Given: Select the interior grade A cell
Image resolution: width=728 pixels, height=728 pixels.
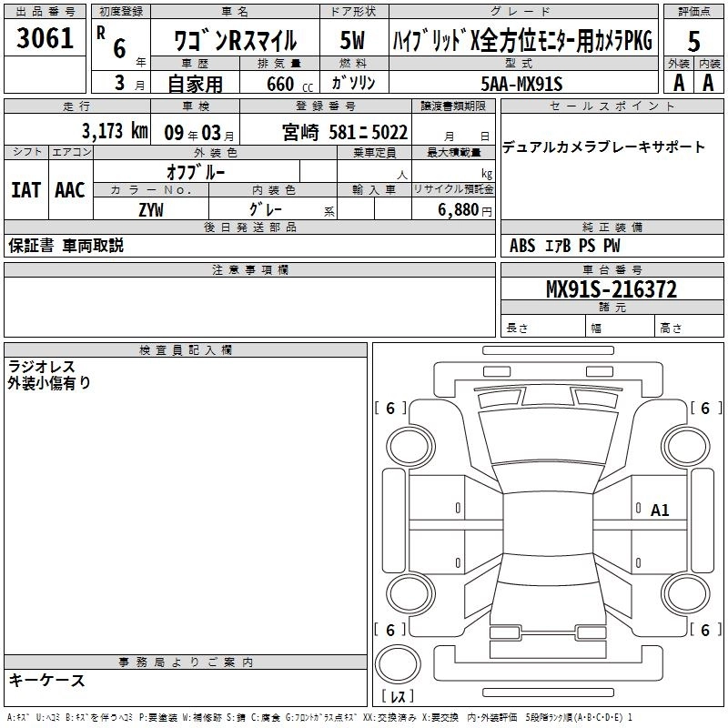Looking at the screenshot, I should (x=708, y=82).
